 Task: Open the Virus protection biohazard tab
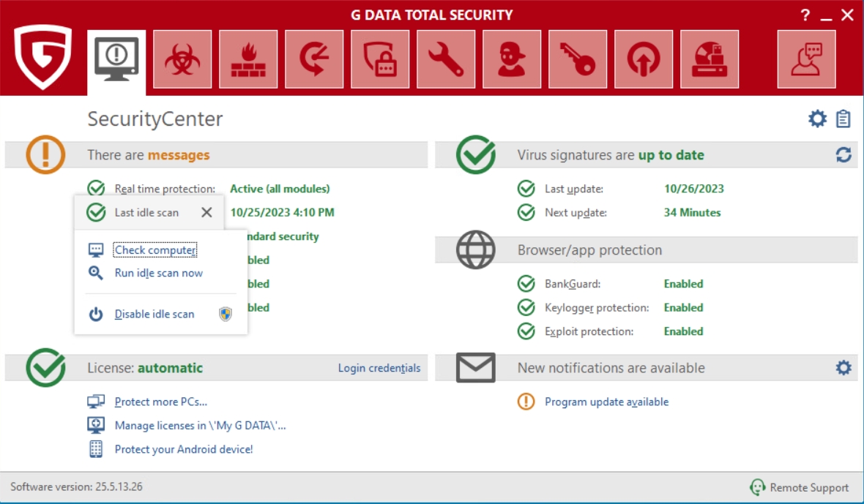coord(182,59)
